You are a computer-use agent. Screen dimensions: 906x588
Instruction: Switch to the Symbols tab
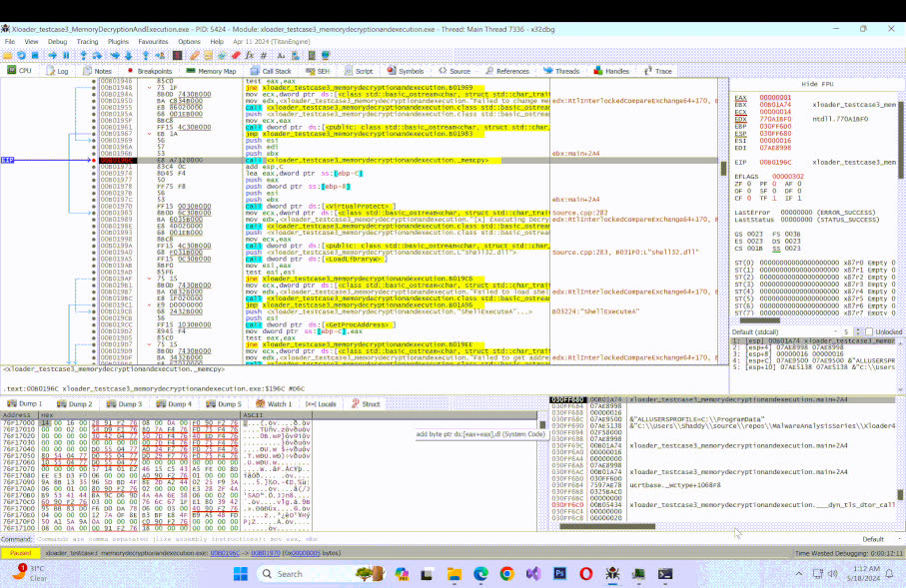(x=406, y=71)
